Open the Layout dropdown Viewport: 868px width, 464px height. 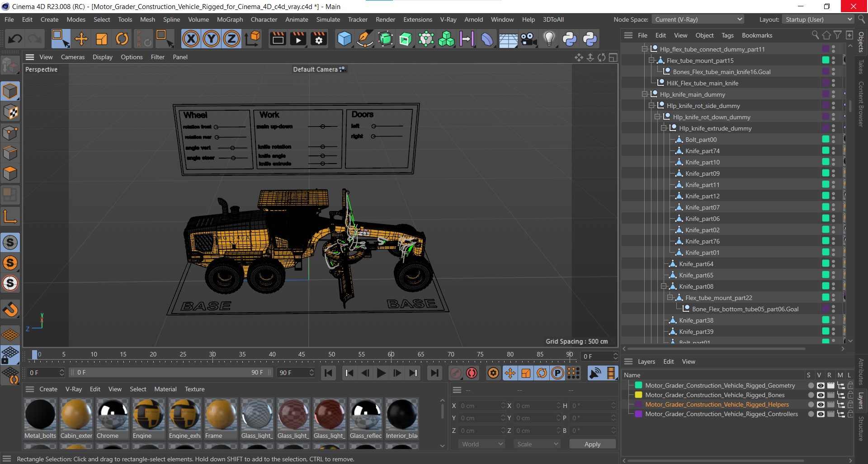(x=818, y=19)
